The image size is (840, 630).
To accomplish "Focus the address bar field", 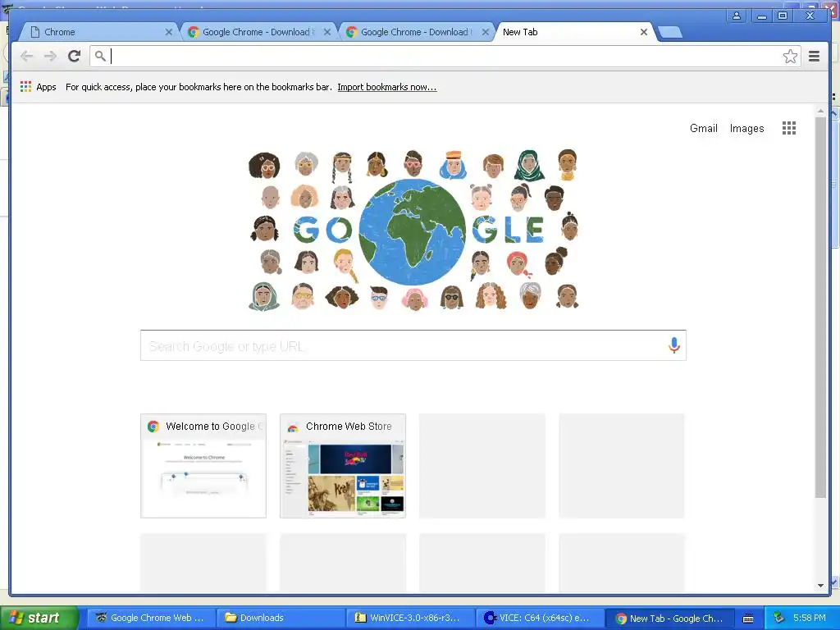I will 445,57.
